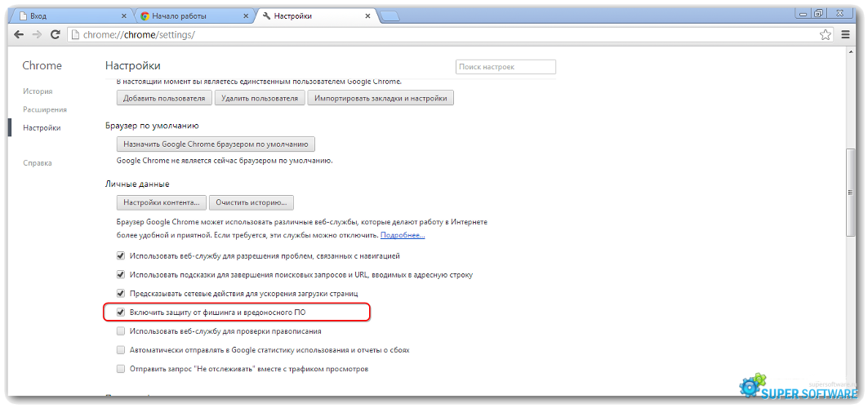Click the Браузер по умолчанию heading
868x408 pixels.
click(x=152, y=126)
